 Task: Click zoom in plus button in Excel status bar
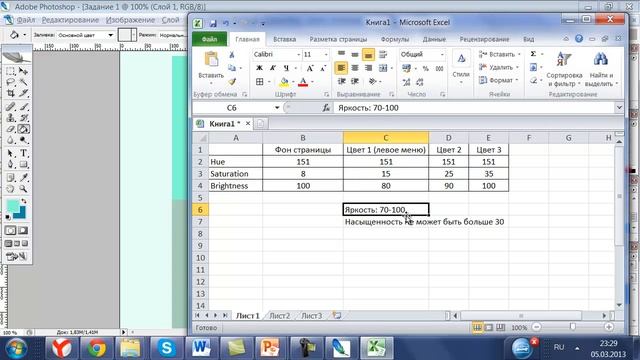click(609, 327)
